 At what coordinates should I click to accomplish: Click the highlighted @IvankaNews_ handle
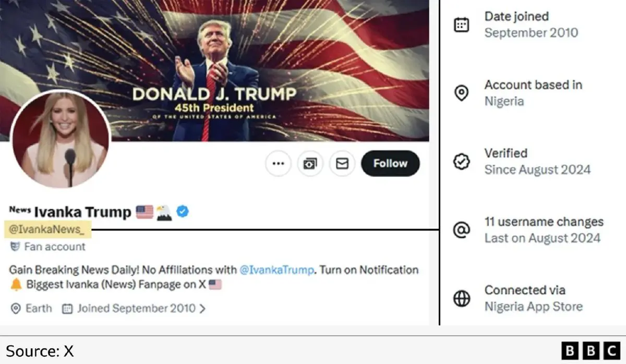pyautogui.click(x=47, y=229)
